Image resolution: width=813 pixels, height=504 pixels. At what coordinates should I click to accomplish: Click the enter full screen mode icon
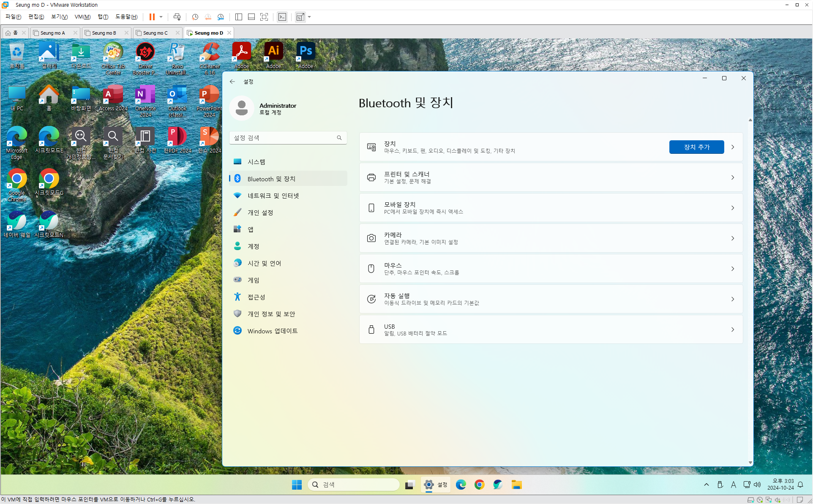(x=264, y=17)
